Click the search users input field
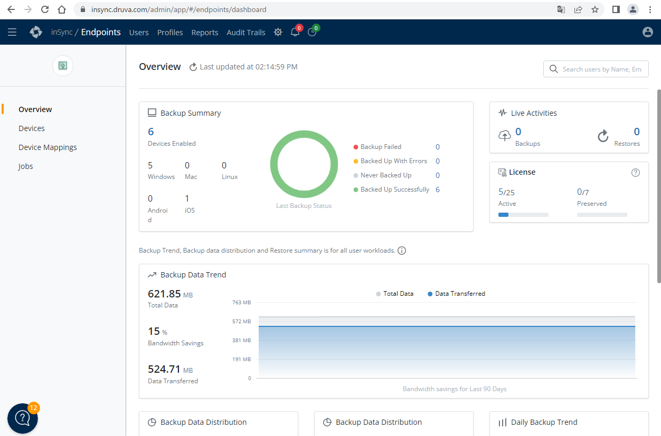Screen dimensions: 661x436 click(601, 69)
